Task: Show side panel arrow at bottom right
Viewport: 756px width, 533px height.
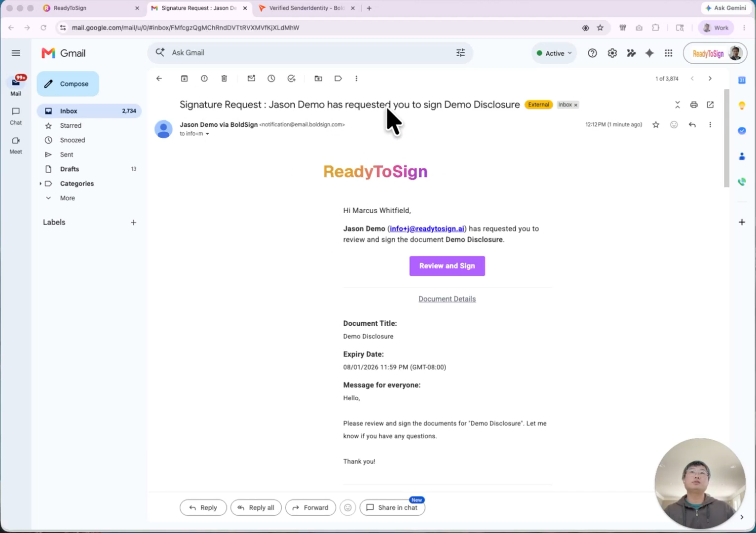Action: 742,517
